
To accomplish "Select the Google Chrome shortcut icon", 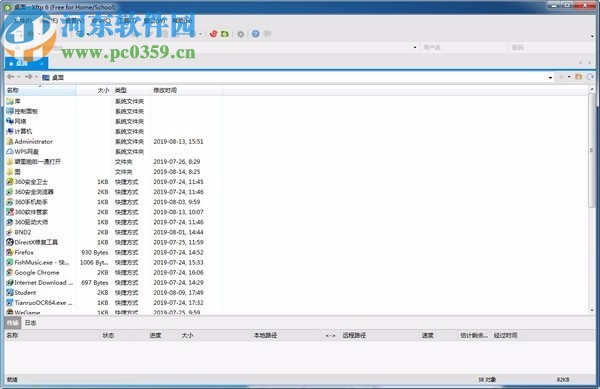I will point(10,272).
